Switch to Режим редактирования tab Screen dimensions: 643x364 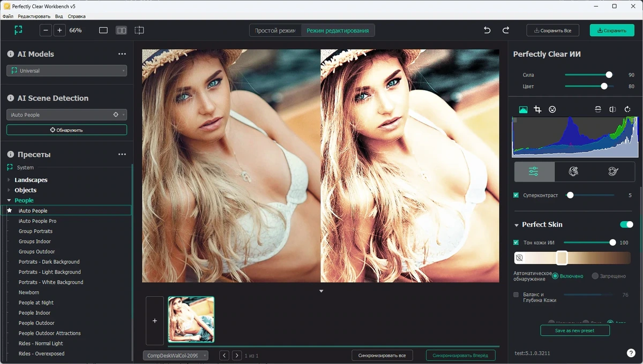tap(338, 31)
